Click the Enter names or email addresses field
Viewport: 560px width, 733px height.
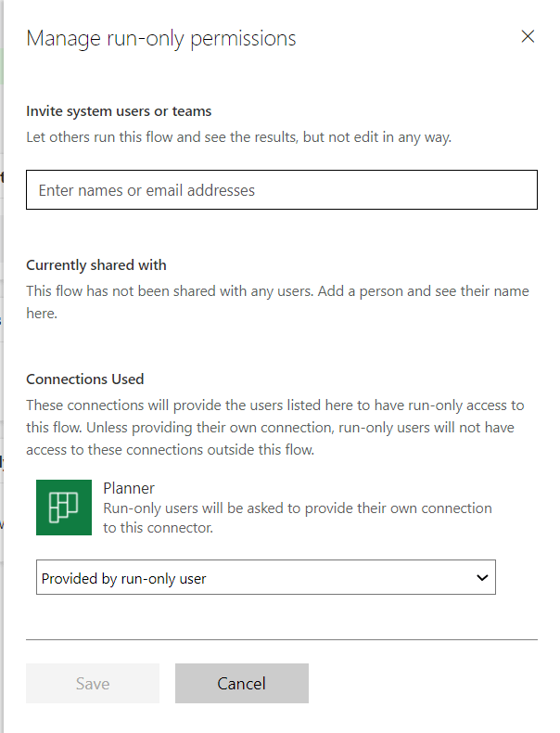282,190
